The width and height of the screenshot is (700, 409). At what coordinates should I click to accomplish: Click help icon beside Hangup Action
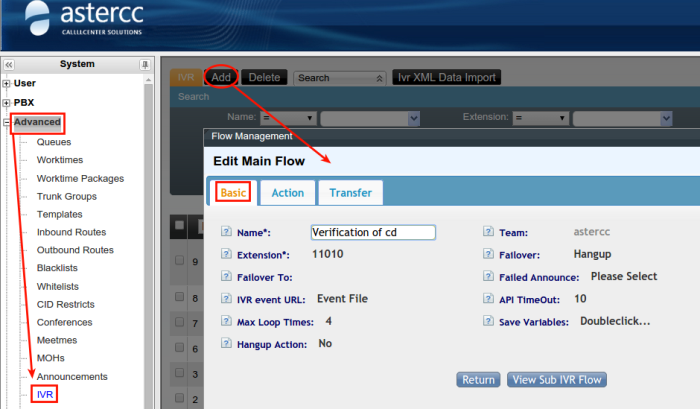tap(227, 344)
